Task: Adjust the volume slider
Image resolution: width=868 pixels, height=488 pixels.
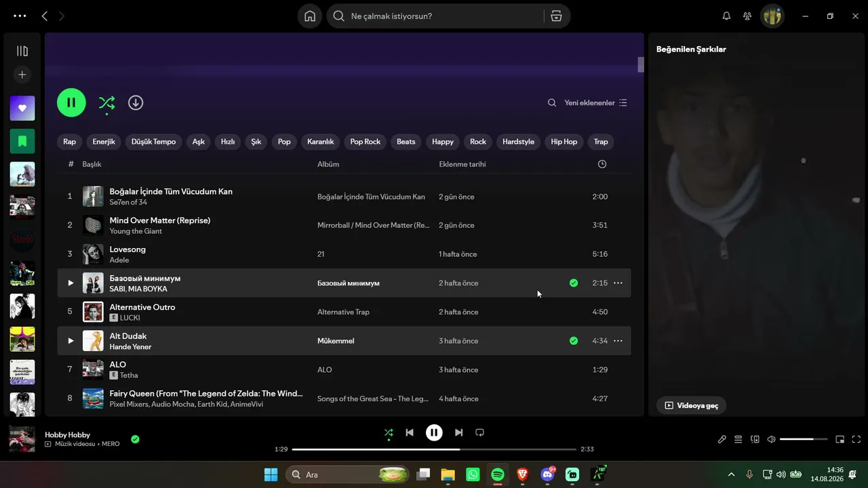Action: coord(804,439)
